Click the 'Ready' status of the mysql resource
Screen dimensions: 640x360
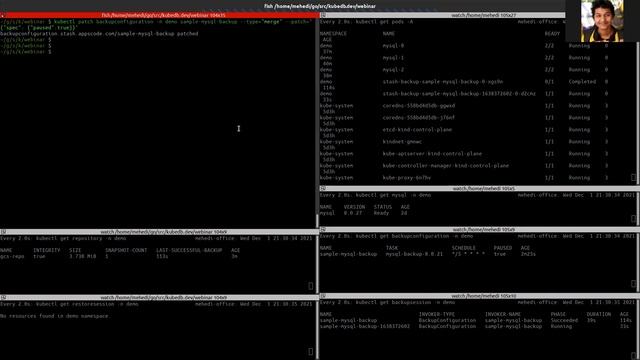381,213
